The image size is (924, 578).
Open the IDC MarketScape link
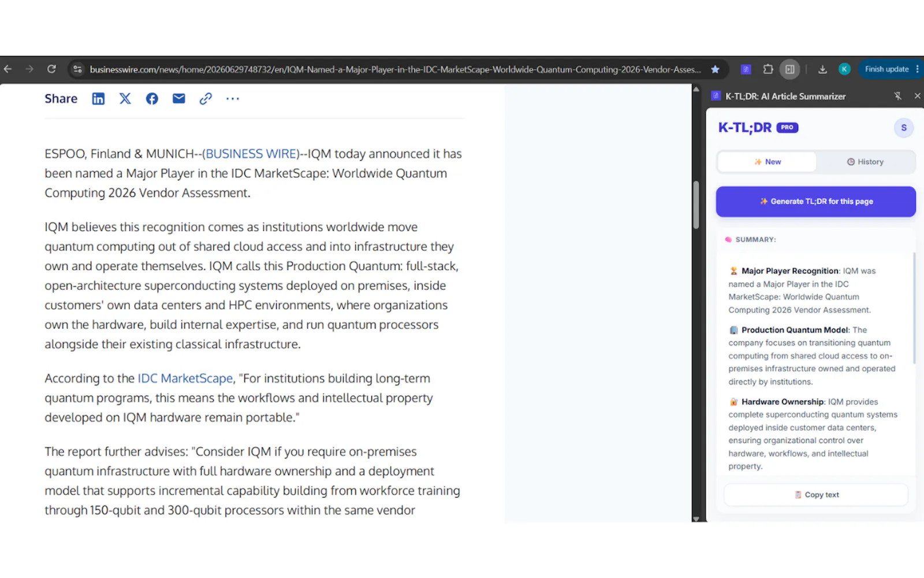(x=185, y=379)
